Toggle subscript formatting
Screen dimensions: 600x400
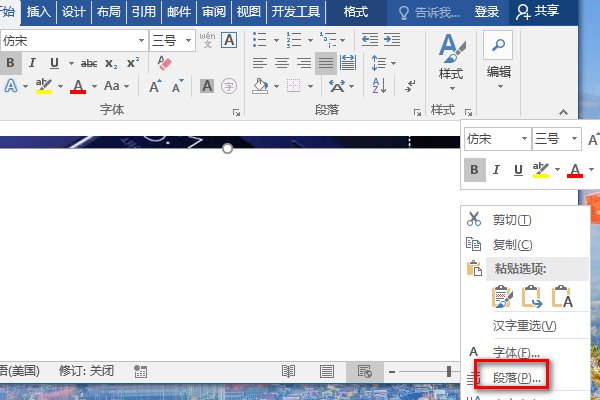click(111, 64)
